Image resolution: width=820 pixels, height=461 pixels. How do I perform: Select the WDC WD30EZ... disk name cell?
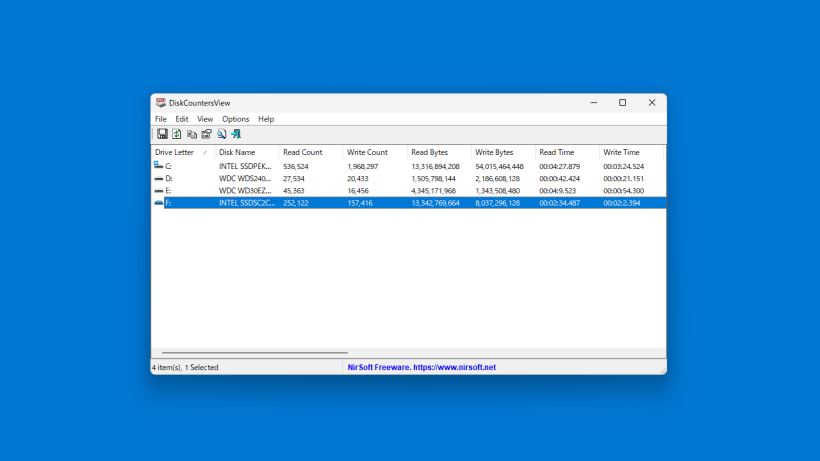point(245,191)
